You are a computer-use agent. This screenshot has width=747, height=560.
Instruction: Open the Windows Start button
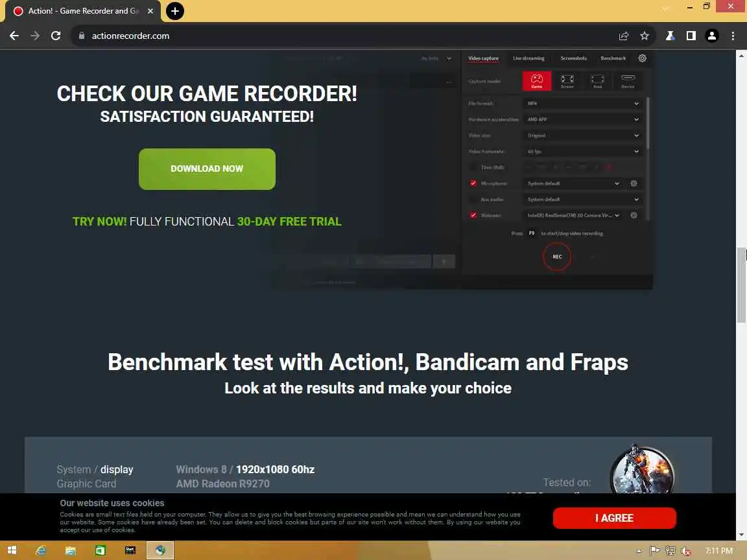(12, 550)
